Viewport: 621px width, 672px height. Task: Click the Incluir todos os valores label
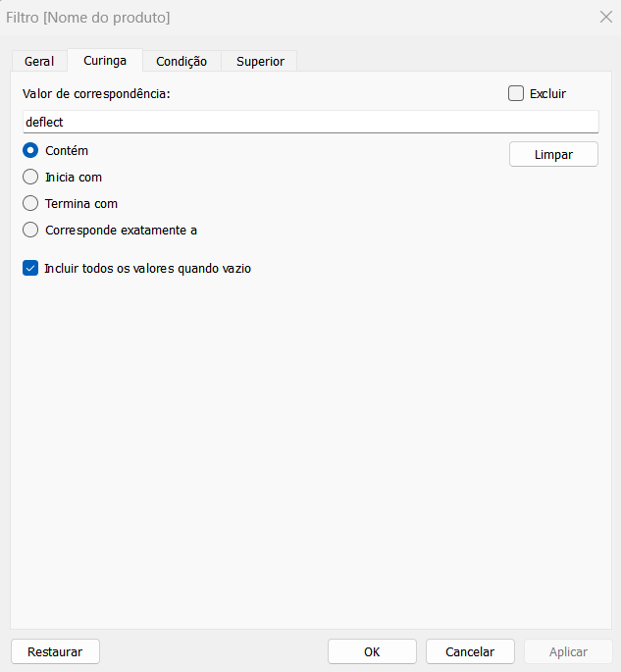(x=148, y=269)
